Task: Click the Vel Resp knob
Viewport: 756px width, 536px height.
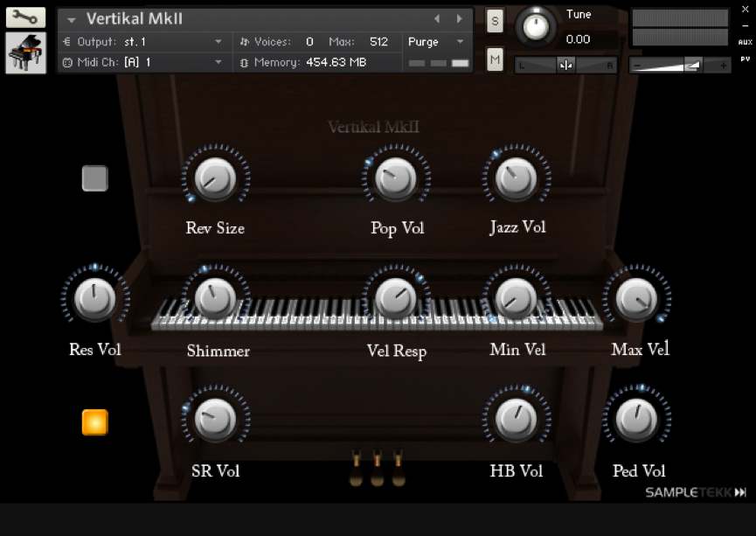Action: coord(396,299)
